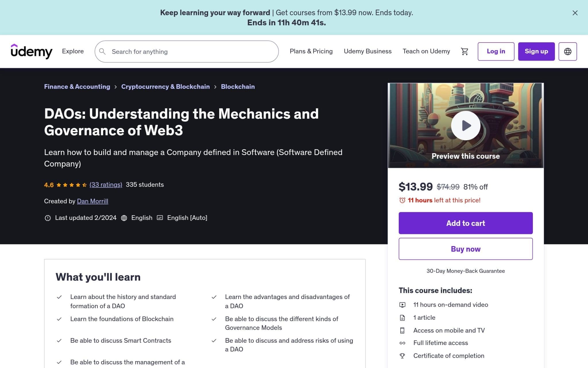
Task: Click the 81% off discount label
Action: click(475, 187)
